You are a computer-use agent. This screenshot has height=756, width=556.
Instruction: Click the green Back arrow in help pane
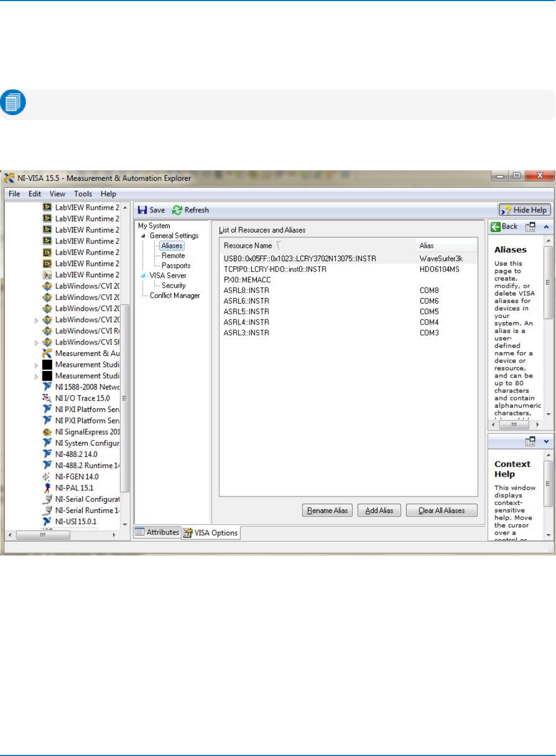pos(495,226)
